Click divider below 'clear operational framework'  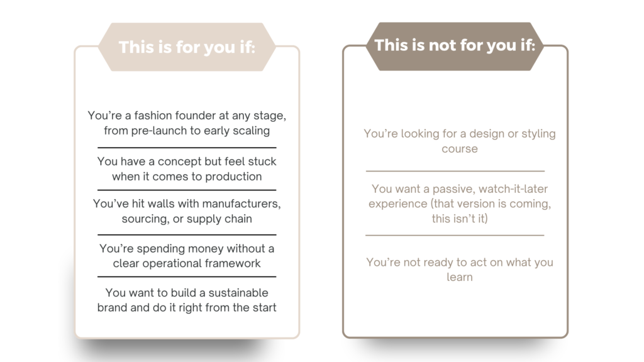[x=187, y=277]
